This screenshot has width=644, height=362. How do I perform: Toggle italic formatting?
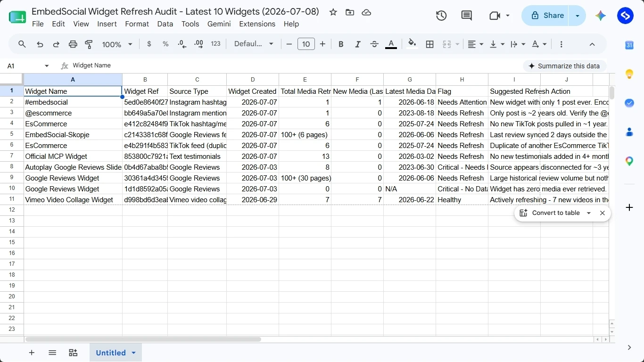click(358, 44)
